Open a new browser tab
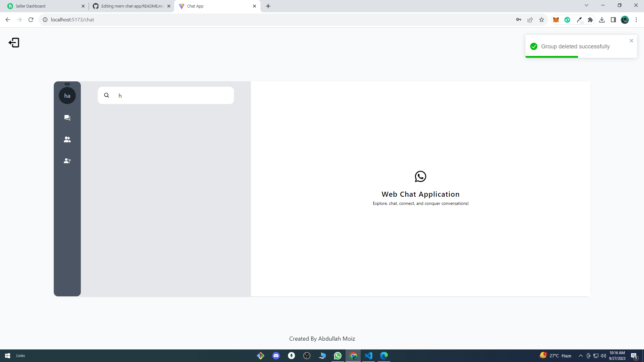The height and width of the screenshot is (362, 644). [268, 6]
